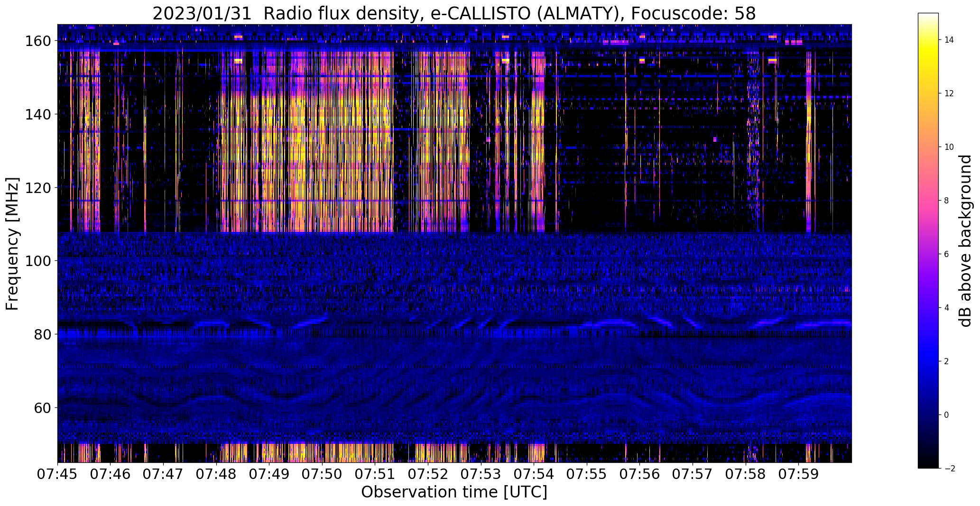Click the 07:49 time tick label

point(269,474)
